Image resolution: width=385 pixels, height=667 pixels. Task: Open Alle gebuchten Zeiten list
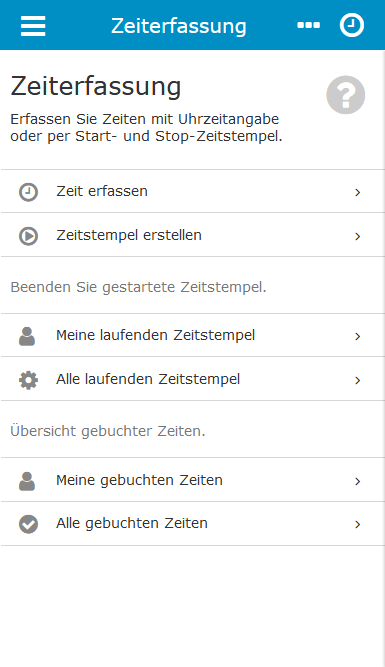pyautogui.click(x=192, y=524)
